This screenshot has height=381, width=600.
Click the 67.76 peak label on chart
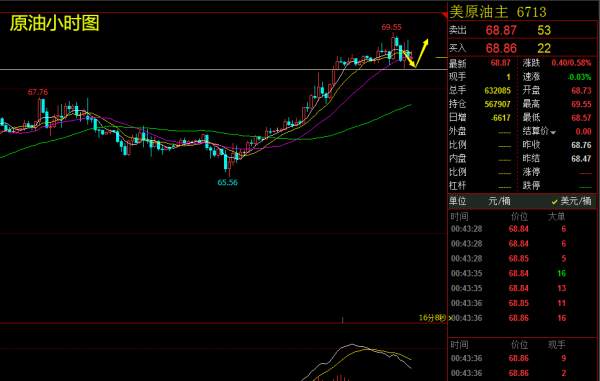coord(38,92)
